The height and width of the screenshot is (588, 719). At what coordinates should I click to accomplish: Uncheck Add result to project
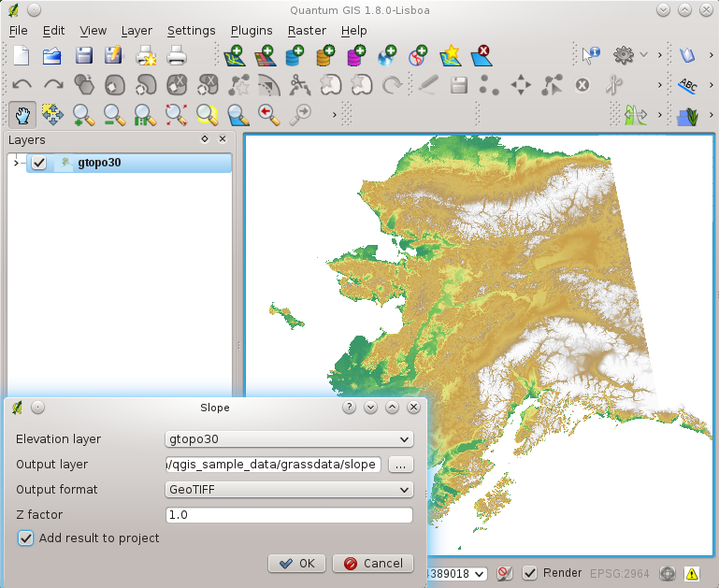[x=25, y=538]
